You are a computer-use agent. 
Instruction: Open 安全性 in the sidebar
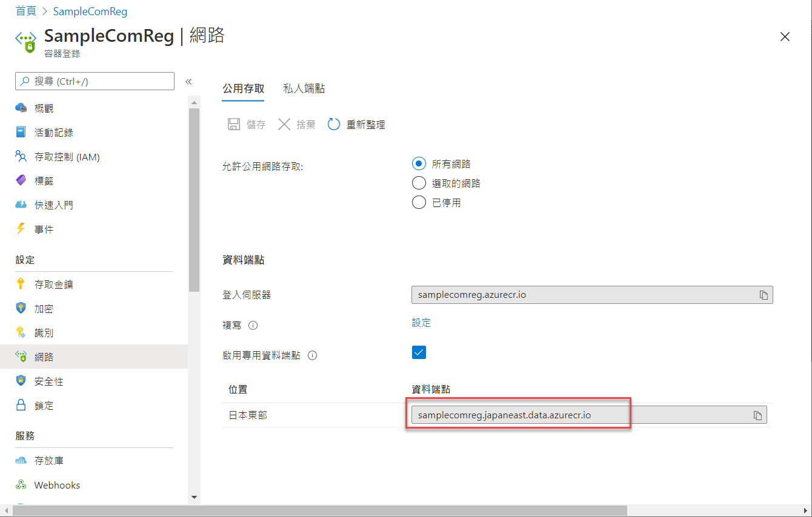point(94,381)
